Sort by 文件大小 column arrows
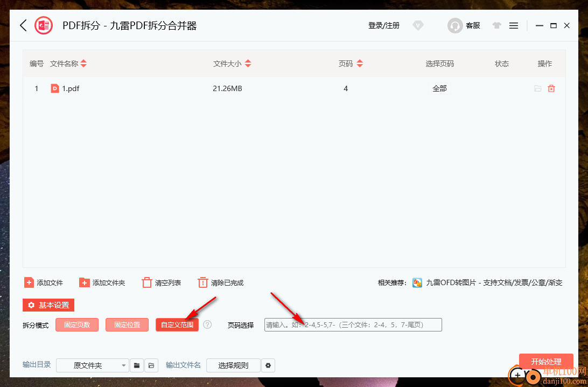The height and width of the screenshot is (387, 588). pyautogui.click(x=248, y=64)
